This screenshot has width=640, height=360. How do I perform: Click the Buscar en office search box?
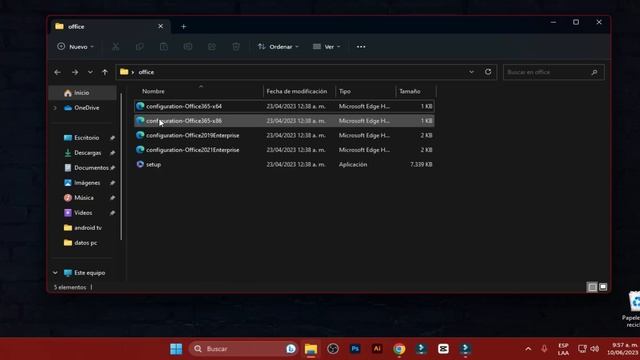pyautogui.click(x=553, y=72)
